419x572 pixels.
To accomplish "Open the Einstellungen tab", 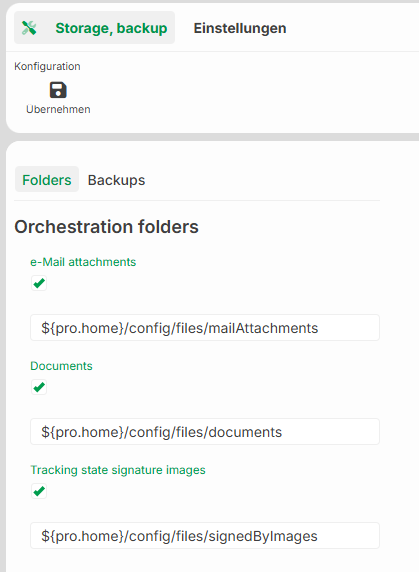I will [240, 28].
